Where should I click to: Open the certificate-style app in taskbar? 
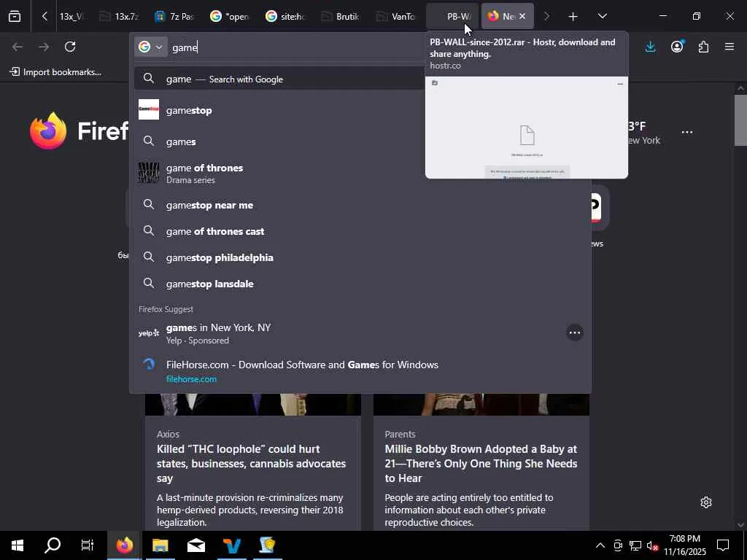[x=267, y=545]
